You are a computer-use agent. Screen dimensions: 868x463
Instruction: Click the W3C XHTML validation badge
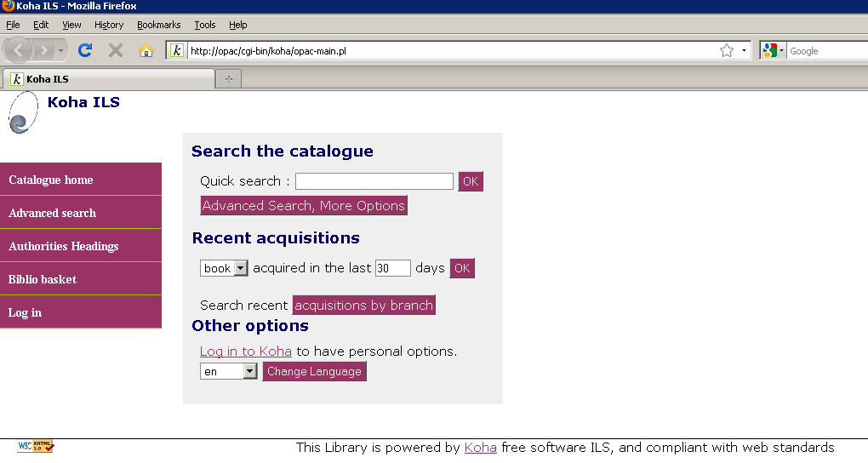[x=36, y=446]
